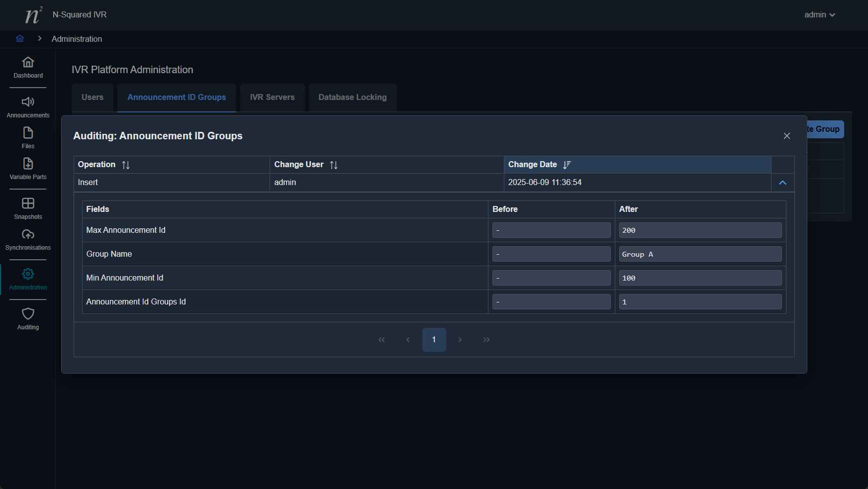Open Snapshots from the sidebar
The width and height of the screenshot is (868, 489).
click(x=28, y=204)
